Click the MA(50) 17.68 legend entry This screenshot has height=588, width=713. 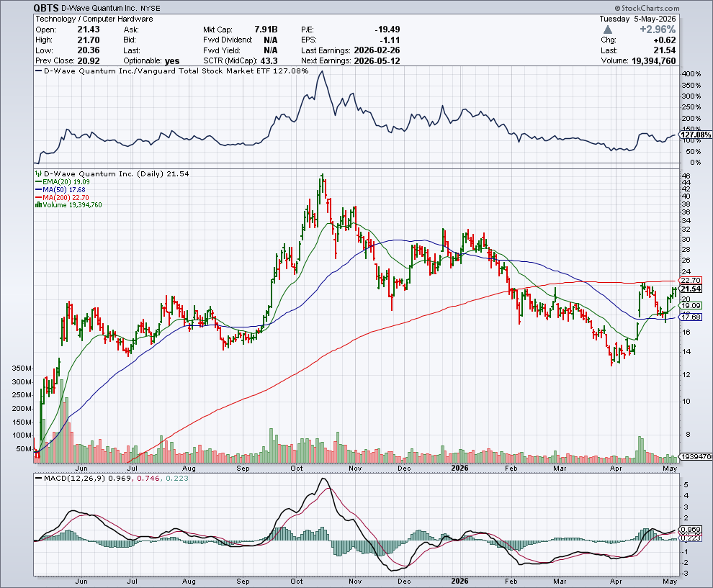pyautogui.click(x=60, y=189)
